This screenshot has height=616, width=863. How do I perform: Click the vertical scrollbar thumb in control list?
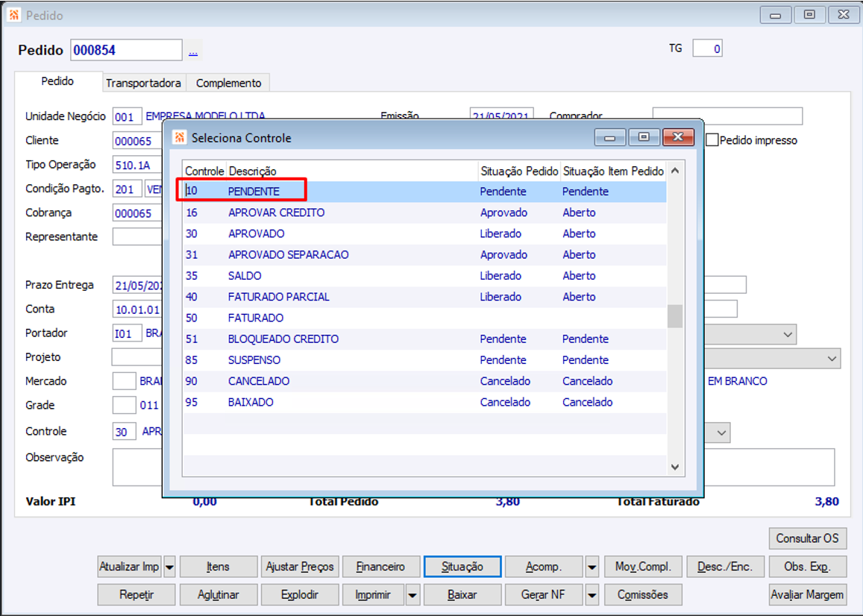tap(675, 316)
